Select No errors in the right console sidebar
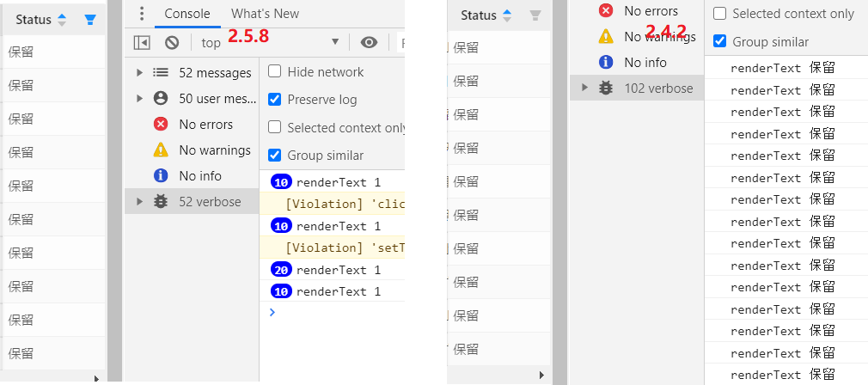Image resolution: width=868 pixels, height=385 pixels. (x=637, y=10)
